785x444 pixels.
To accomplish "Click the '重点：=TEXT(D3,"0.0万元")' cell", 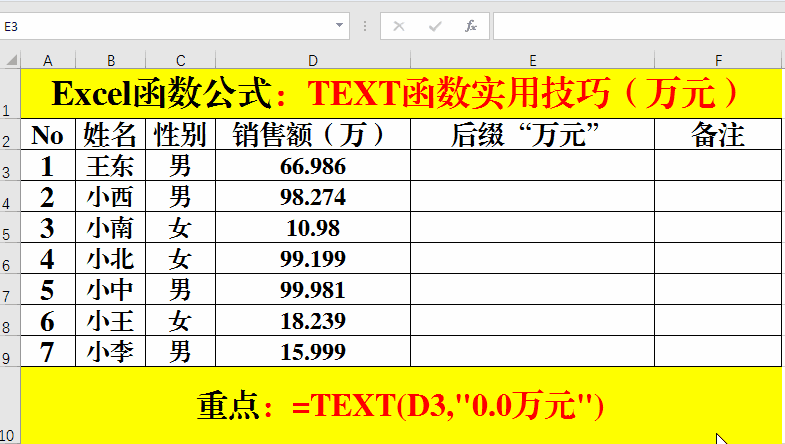I will (x=401, y=405).
